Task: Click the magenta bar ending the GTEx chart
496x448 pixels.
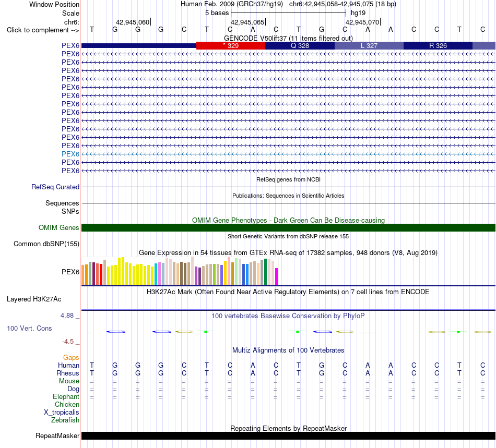Action: pyautogui.click(x=277, y=276)
